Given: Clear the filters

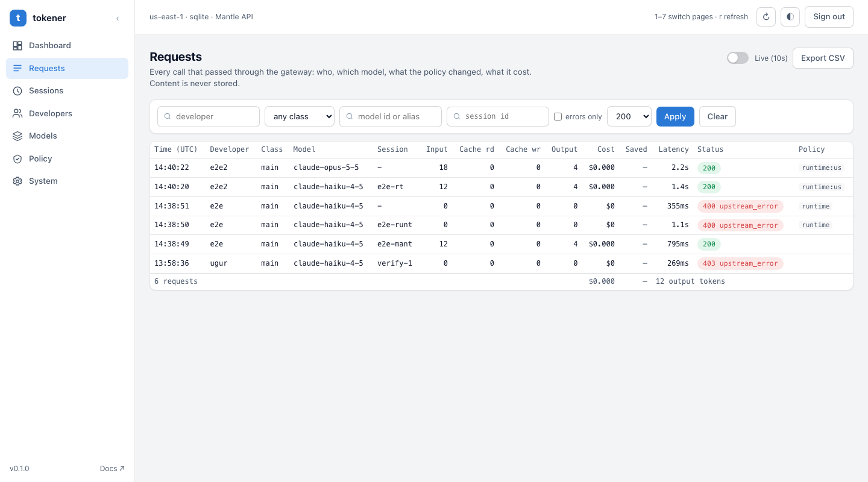Looking at the screenshot, I should pyautogui.click(x=717, y=117).
